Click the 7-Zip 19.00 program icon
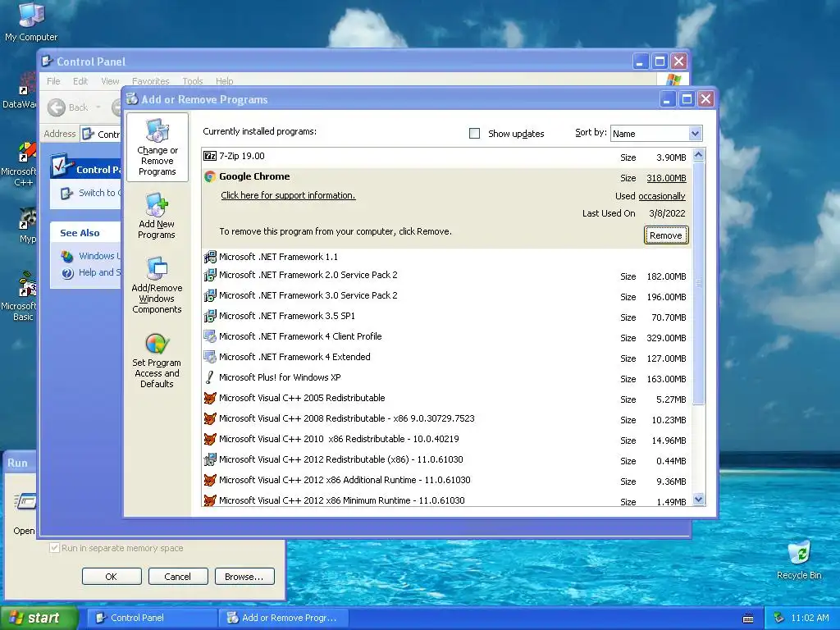Image resolution: width=840 pixels, height=630 pixels. coord(210,156)
